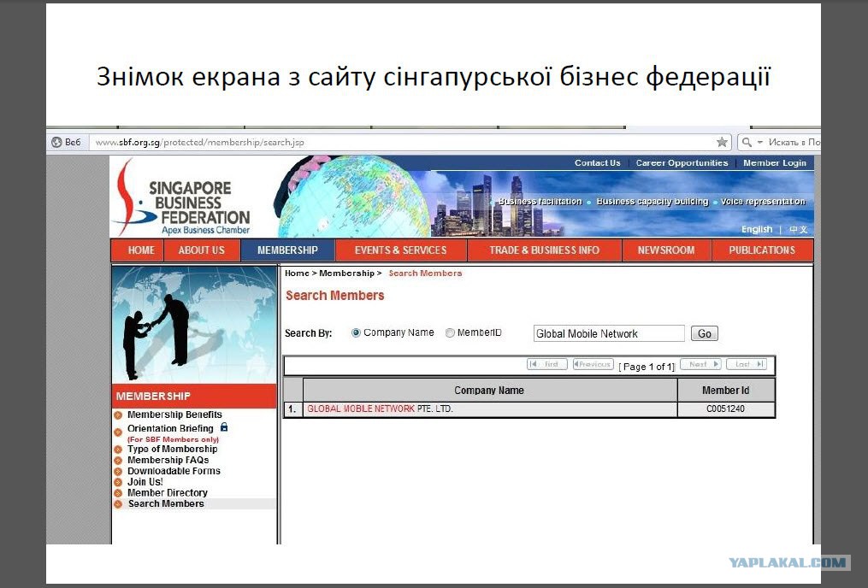Open the TRADE & BUSINESS INFO menu

click(x=544, y=250)
